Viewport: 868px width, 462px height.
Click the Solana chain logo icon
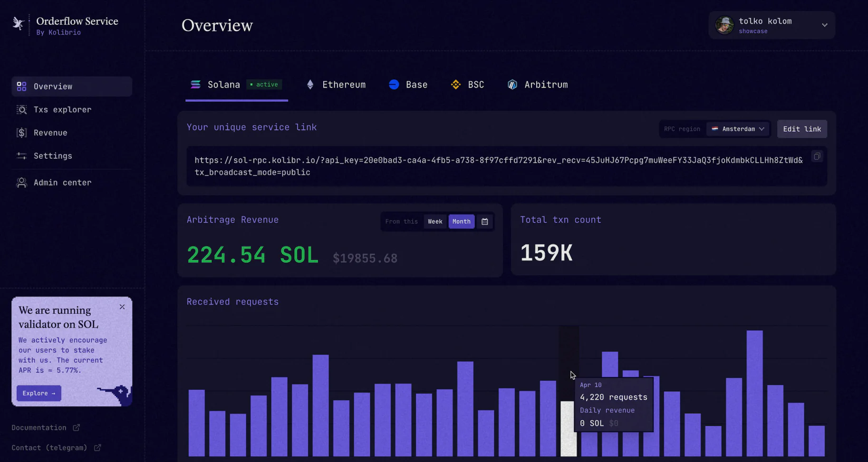[195, 85]
